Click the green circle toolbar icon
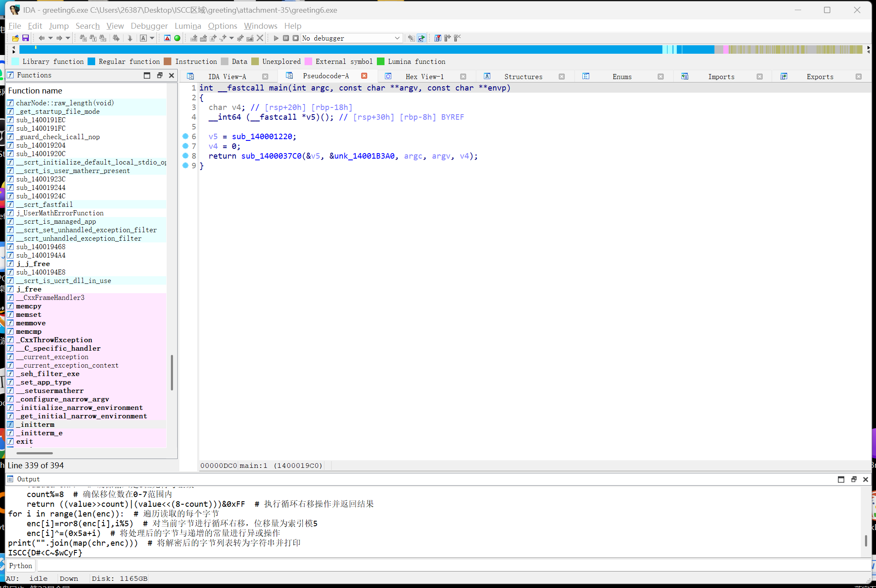This screenshot has height=588, width=876. 177,38
